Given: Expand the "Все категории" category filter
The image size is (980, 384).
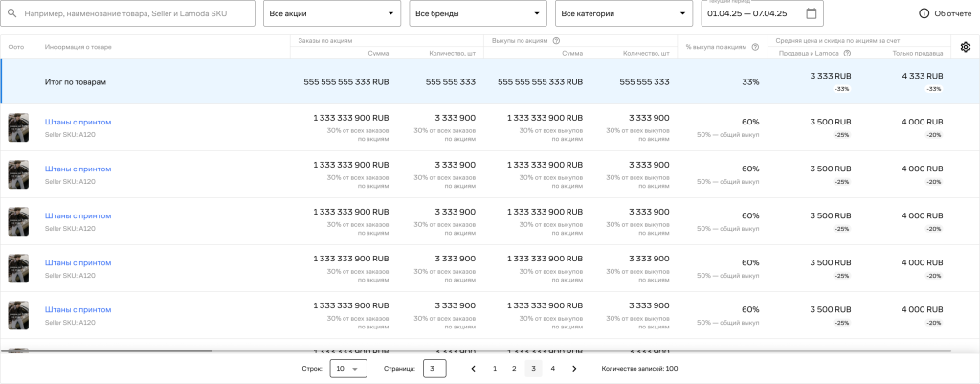Looking at the screenshot, I should point(623,13).
